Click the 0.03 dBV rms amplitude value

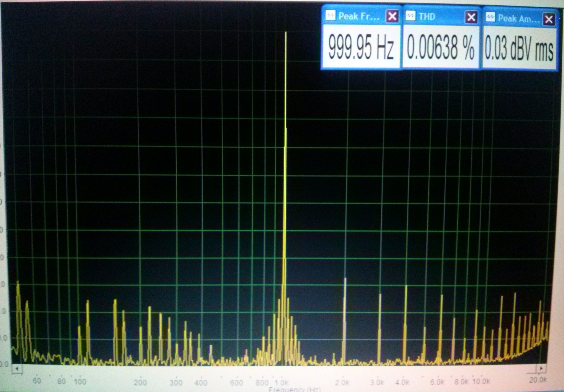(519, 49)
